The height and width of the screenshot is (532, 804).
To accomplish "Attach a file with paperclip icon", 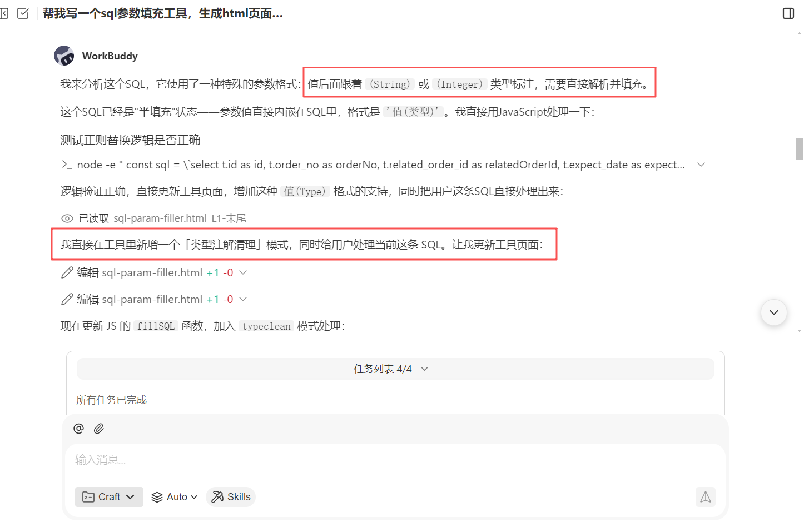I will click(x=99, y=429).
